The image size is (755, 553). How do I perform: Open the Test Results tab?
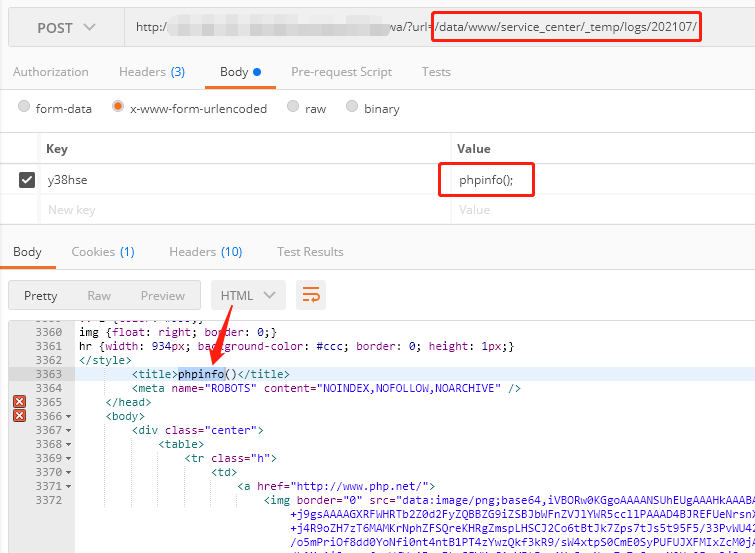[x=310, y=252]
